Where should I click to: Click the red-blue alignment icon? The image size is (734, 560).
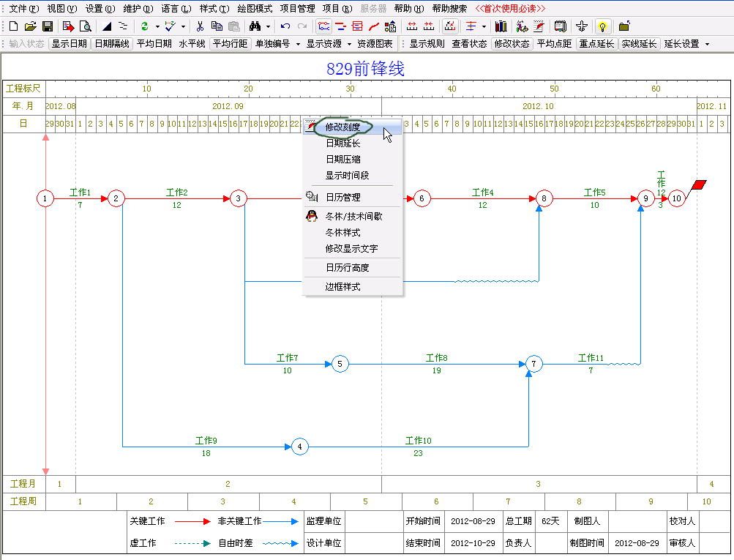pos(471,26)
